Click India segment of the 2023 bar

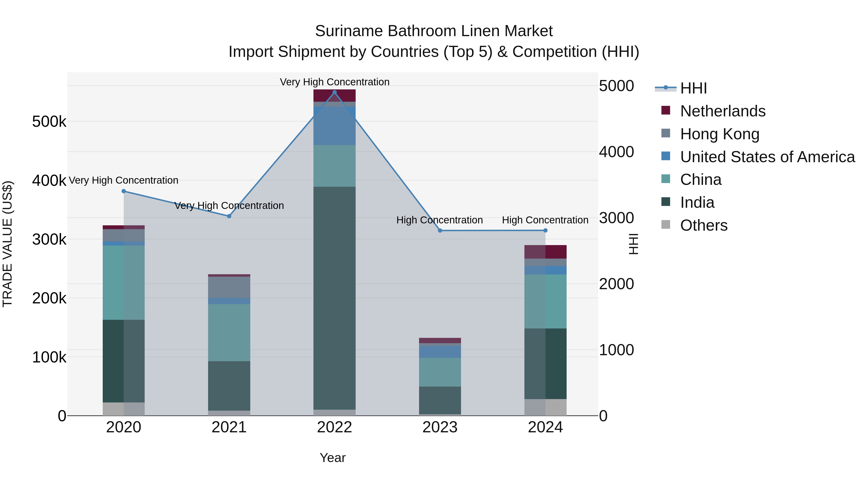(440, 401)
